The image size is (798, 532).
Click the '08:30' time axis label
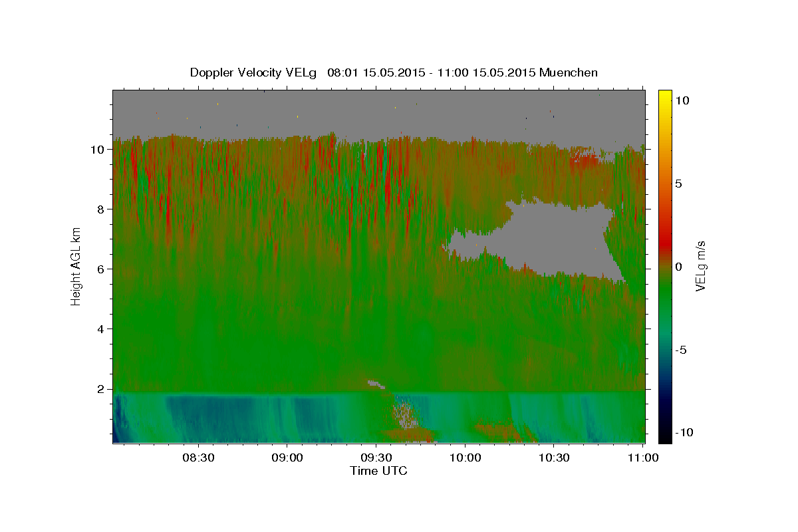[x=198, y=458]
